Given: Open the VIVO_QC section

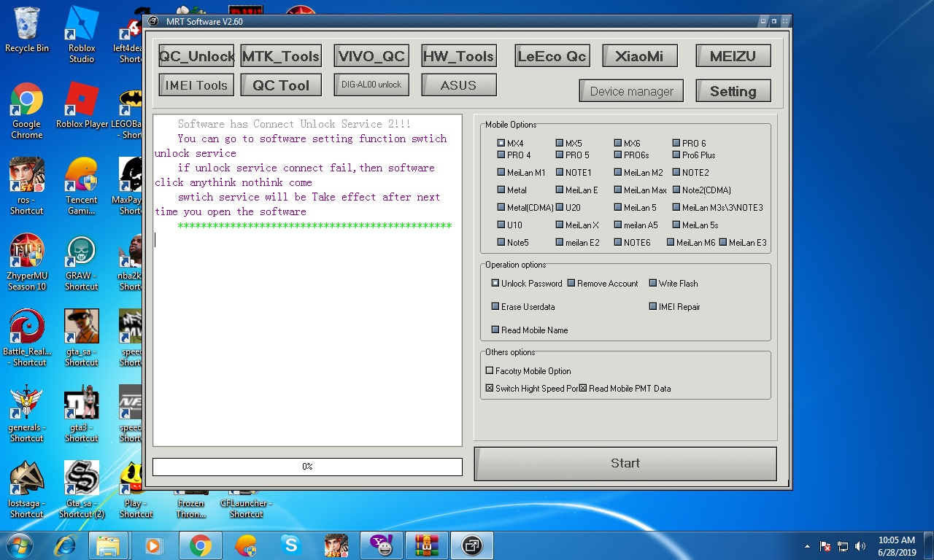Looking at the screenshot, I should click(371, 55).
